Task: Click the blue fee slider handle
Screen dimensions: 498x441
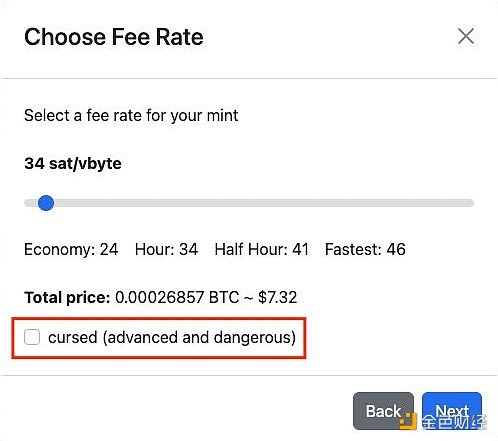Action: [46, 203]
